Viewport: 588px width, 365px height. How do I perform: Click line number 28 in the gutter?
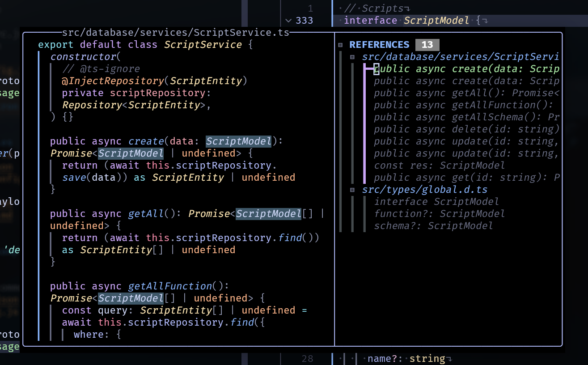pyautogui.click(x=307, y=359)
